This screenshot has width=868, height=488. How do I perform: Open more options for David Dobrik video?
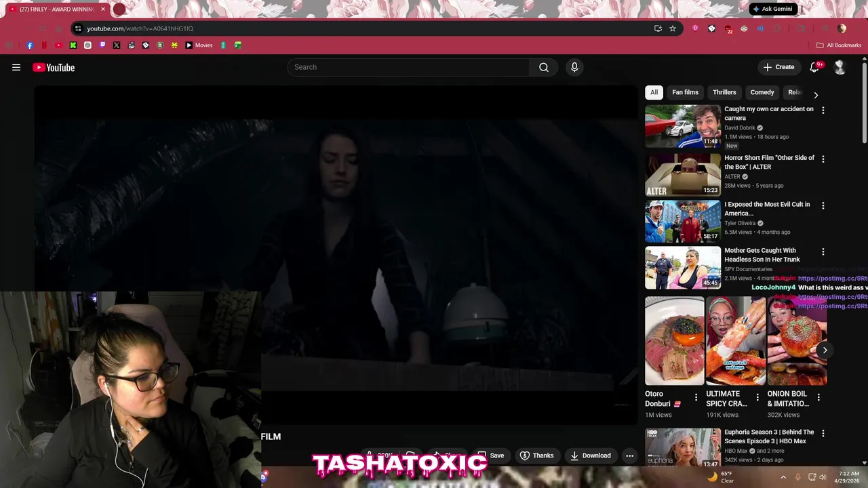tap(823, 110)
